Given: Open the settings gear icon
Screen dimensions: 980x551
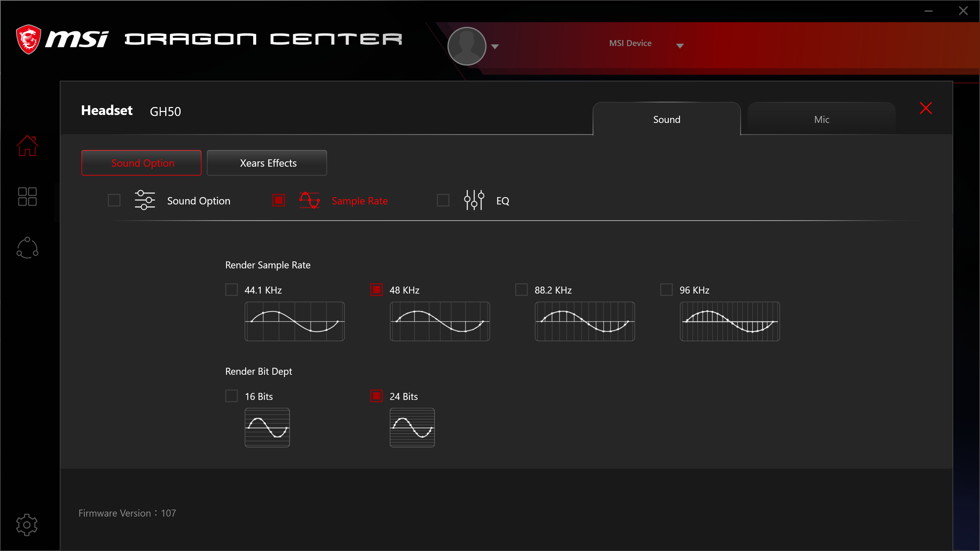Looking at the screenshot, I should tap(27, 525).
